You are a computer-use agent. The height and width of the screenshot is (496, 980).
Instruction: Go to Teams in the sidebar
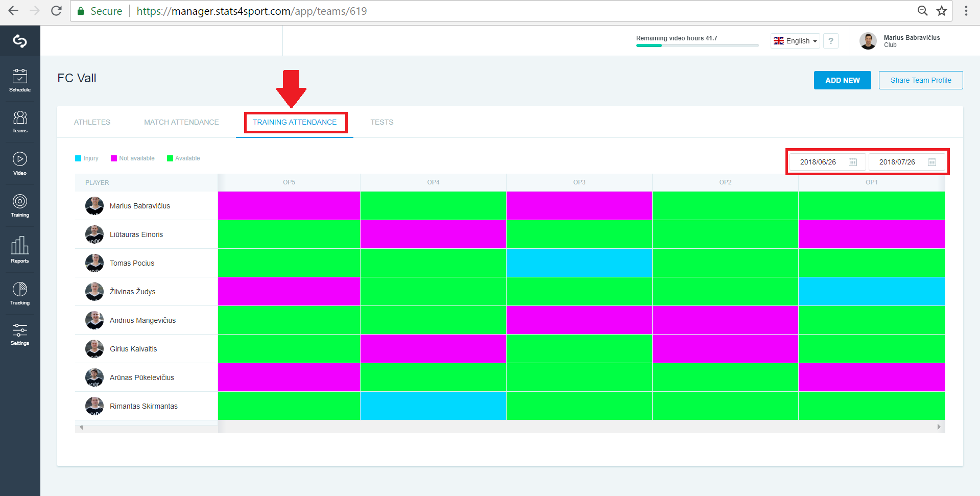coord(20,122)
